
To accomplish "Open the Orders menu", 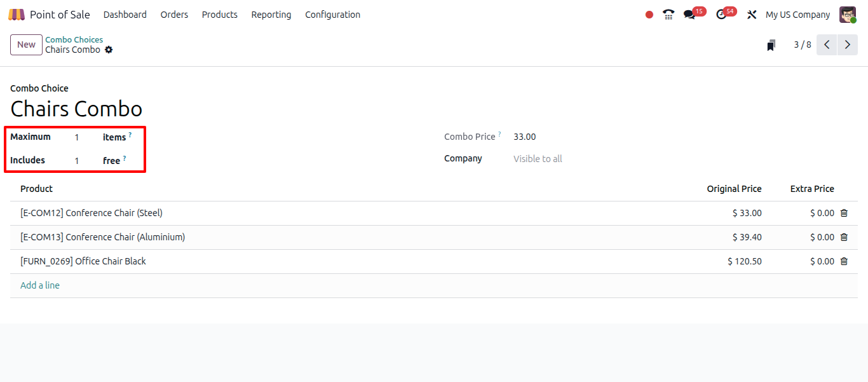I will 174,15.
